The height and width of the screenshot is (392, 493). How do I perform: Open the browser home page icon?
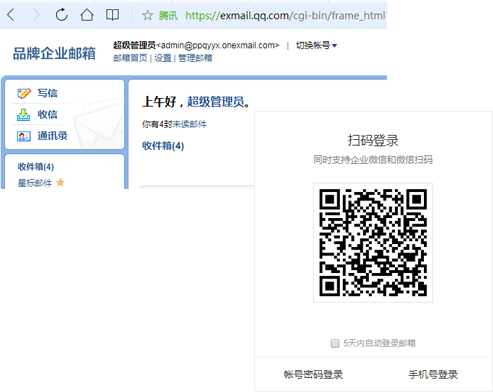(x=87, y=15)
